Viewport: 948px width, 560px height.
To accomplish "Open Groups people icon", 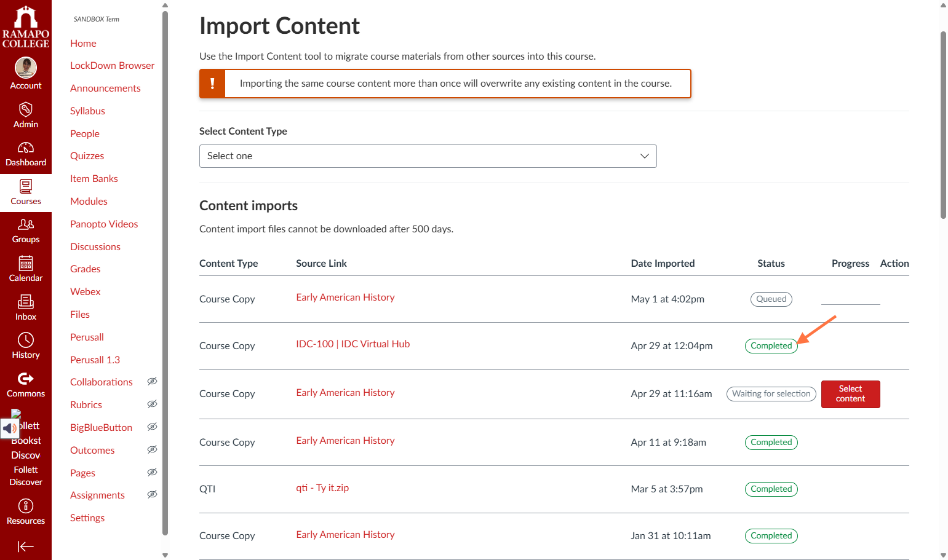I will [x=26, y=224].
